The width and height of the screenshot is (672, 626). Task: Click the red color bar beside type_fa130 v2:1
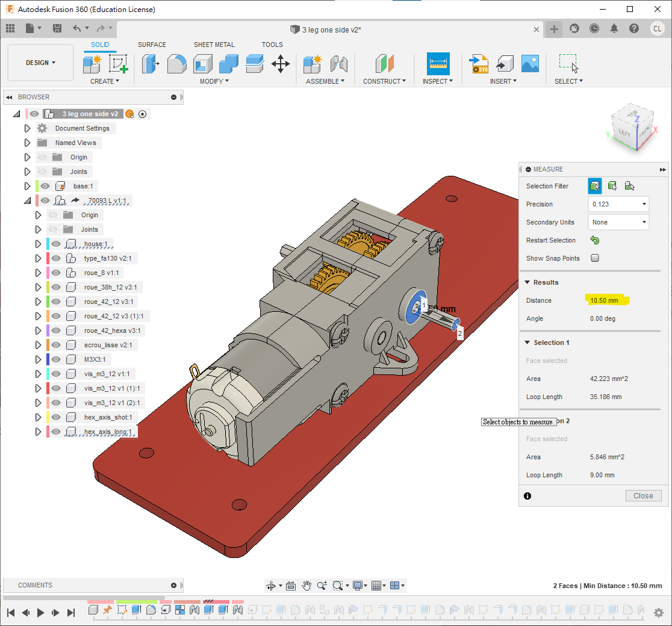pos(48,258)
